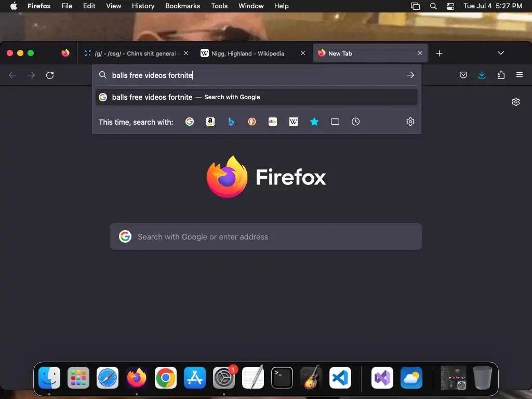Choose the eBay search engine icon
This screenshot has height=399, width=532.
point(273,122)
